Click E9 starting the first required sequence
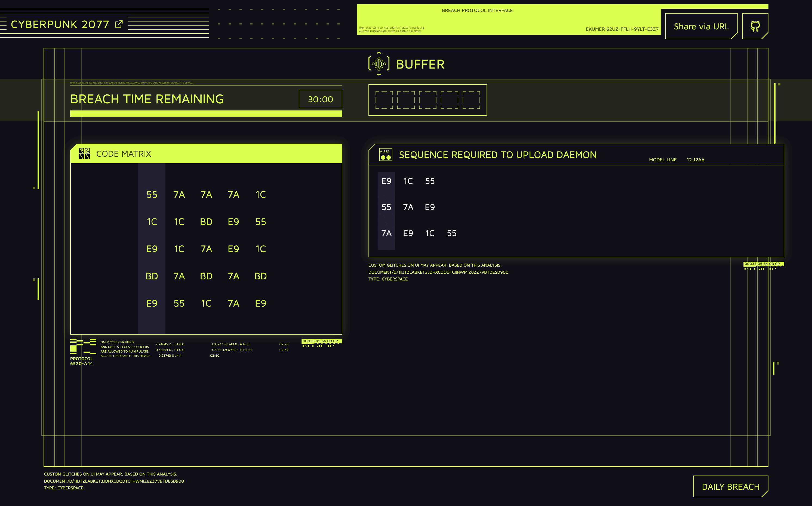 coord(386,181)
